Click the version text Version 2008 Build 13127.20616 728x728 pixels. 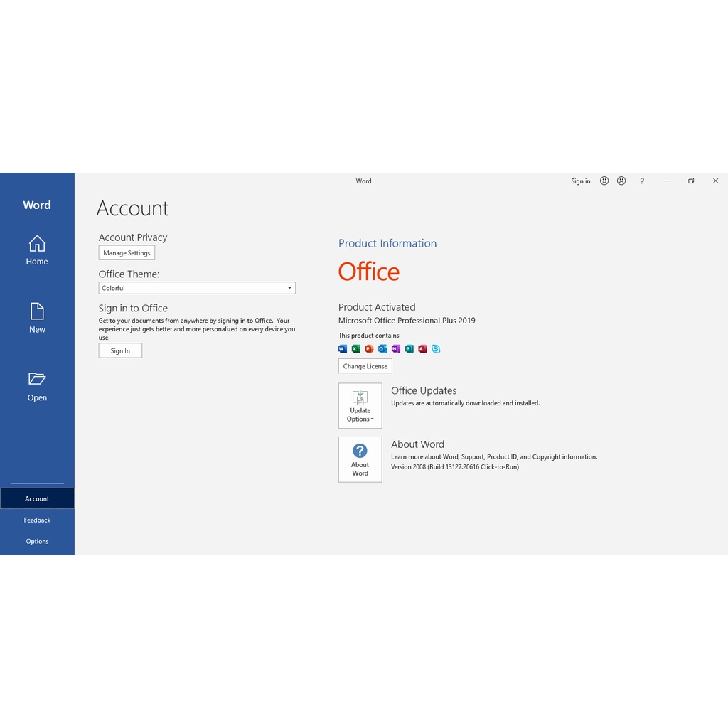455,466
